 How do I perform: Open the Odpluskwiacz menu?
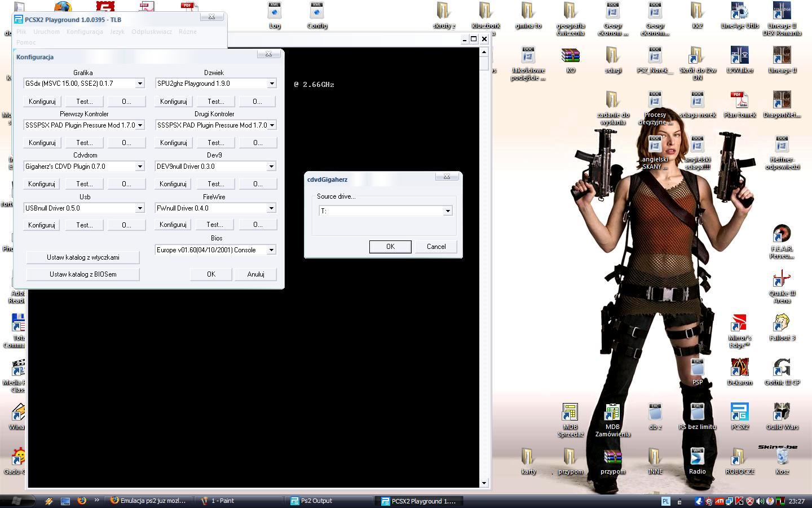[152, 32]
